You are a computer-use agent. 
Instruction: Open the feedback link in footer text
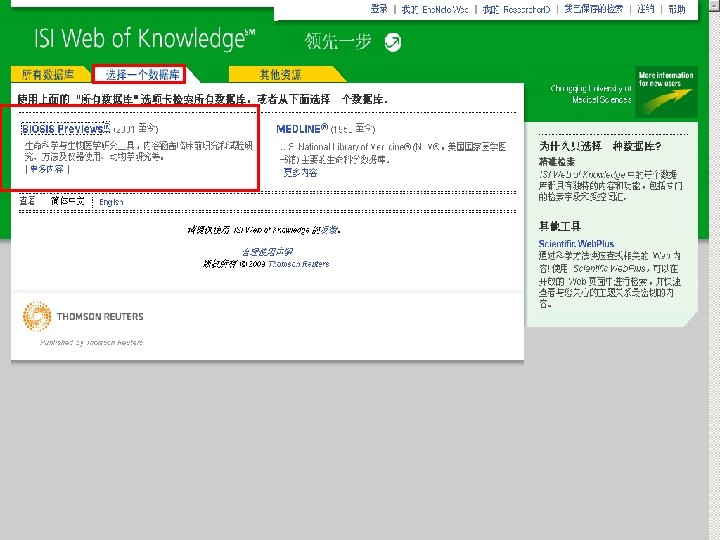pyautogui.click(x=329, y=230)
